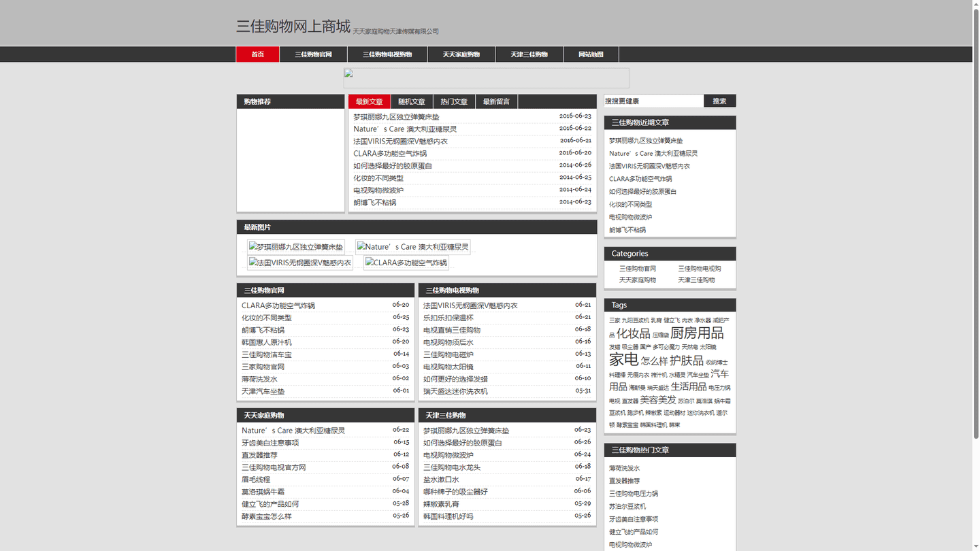
Task: Switch to the 热门文章 tab
Action: 454,101
